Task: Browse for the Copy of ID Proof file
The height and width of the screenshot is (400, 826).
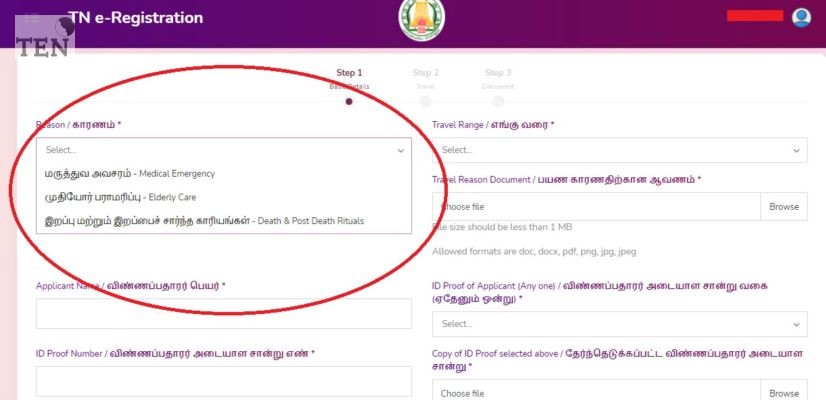Action: coord(784,393)
